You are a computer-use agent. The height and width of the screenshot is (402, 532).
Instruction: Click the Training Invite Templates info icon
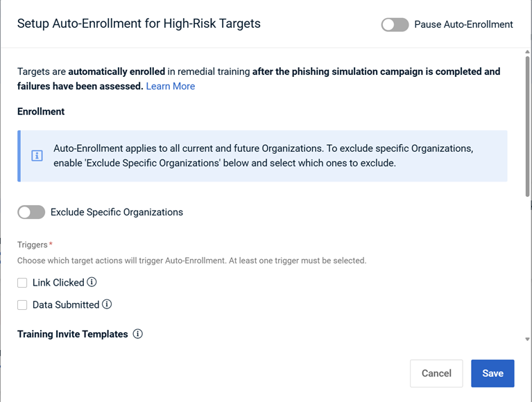[138, 334]
